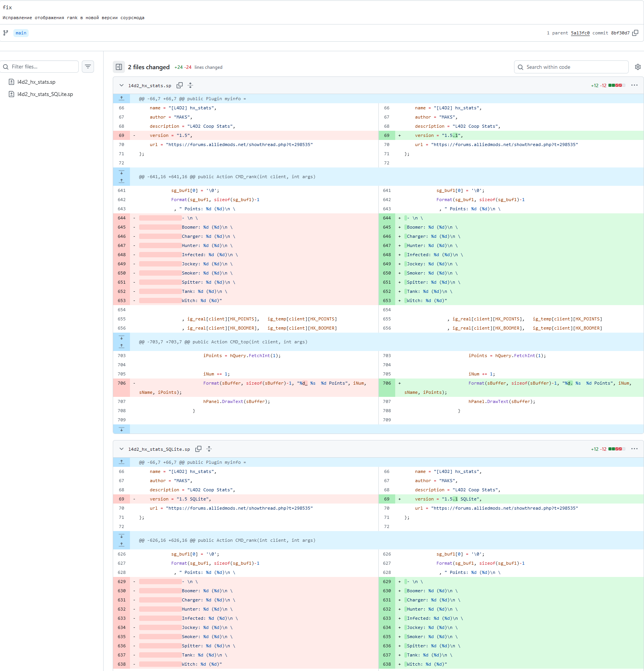Expand lines down before the CMD_rank hunk at line 641
The image size is (644, 671).
[x=122, y=172]
